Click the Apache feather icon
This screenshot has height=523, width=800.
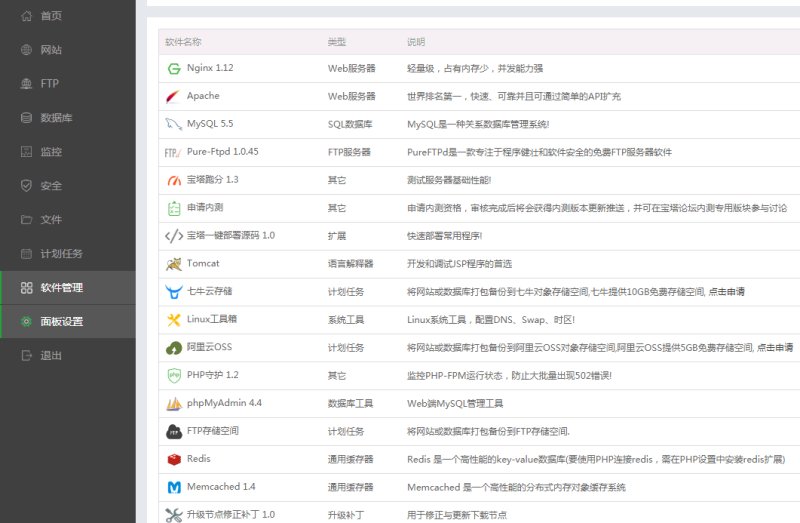click(174, 96)
